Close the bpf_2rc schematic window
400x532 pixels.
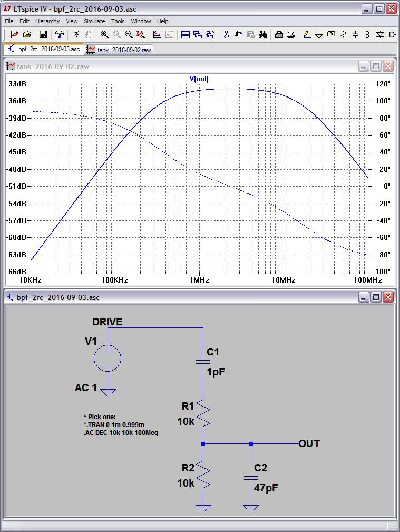388,297
